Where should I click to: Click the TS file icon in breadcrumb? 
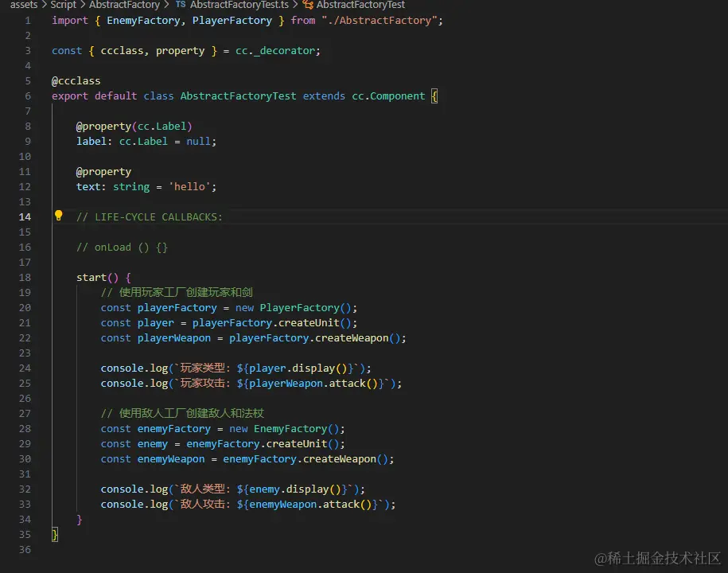[180, 5]
